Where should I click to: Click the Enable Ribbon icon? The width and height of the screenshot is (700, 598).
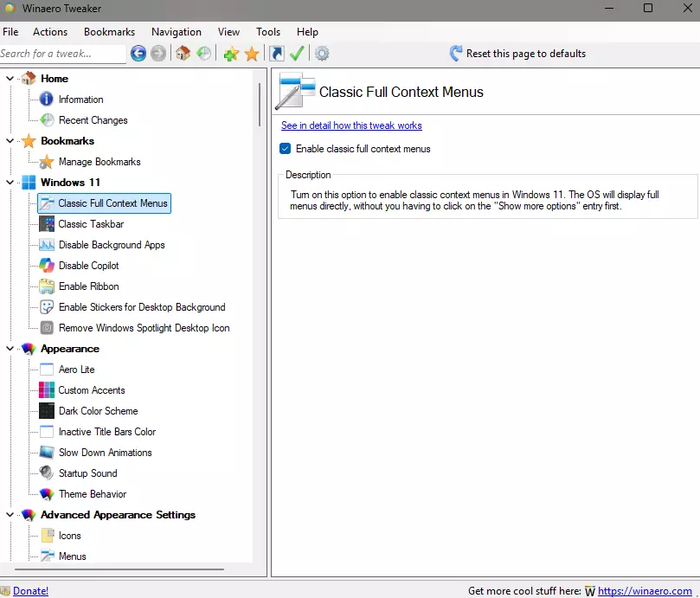(47, 286)
